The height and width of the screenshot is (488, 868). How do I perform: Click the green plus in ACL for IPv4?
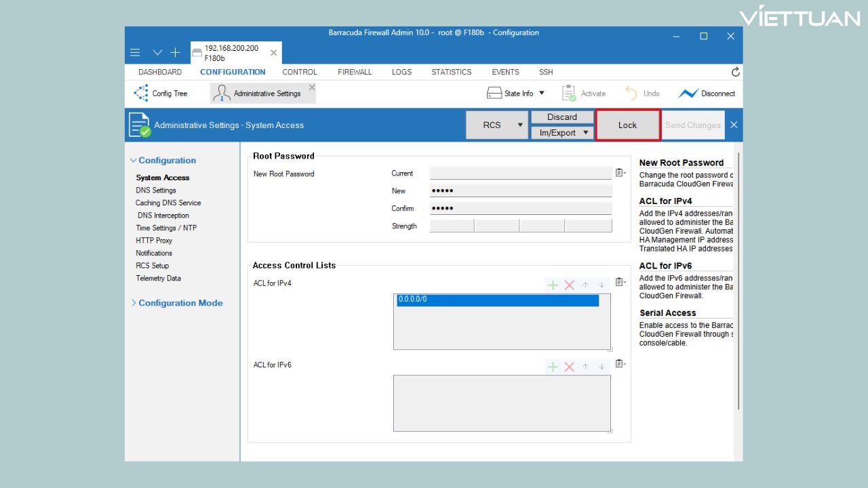553,285
